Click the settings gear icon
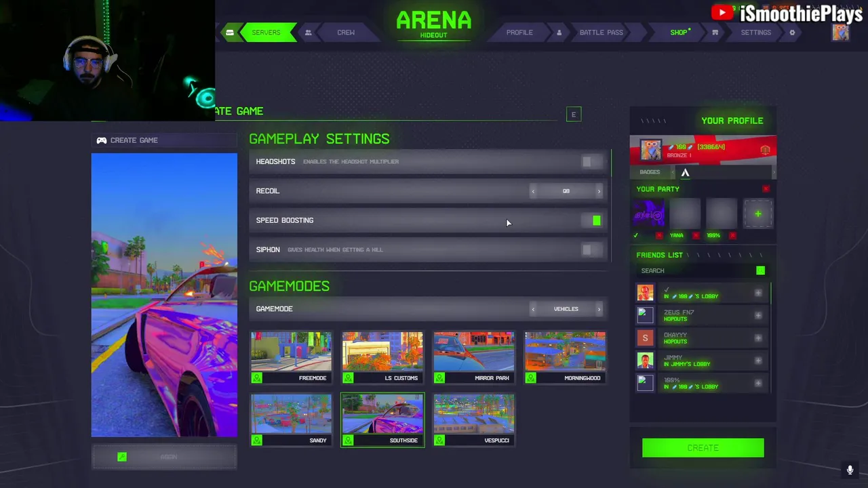868x488 pixels. pos(792,33)
